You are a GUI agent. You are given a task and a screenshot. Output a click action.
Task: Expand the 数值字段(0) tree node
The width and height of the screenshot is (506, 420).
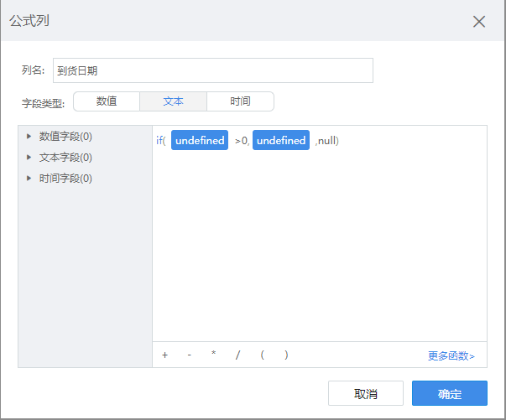coord(29,136)
